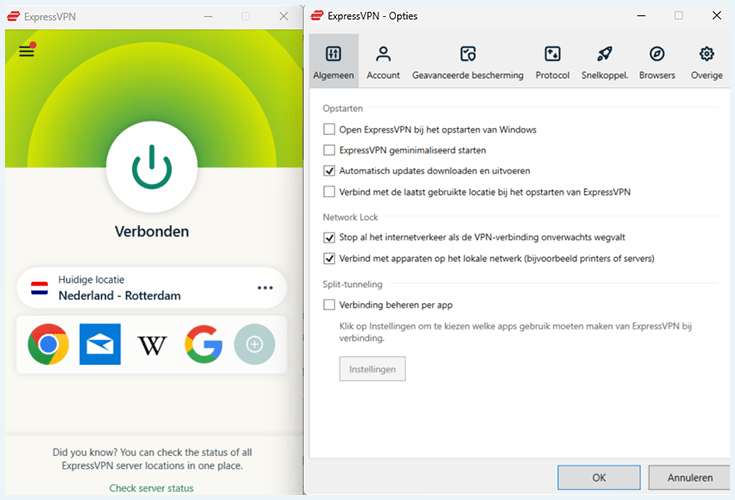Uncheck Stop al het internetverkeer option
Viewport: 735px width, 500px height.
pyautogui.click(x=330, y=238)
